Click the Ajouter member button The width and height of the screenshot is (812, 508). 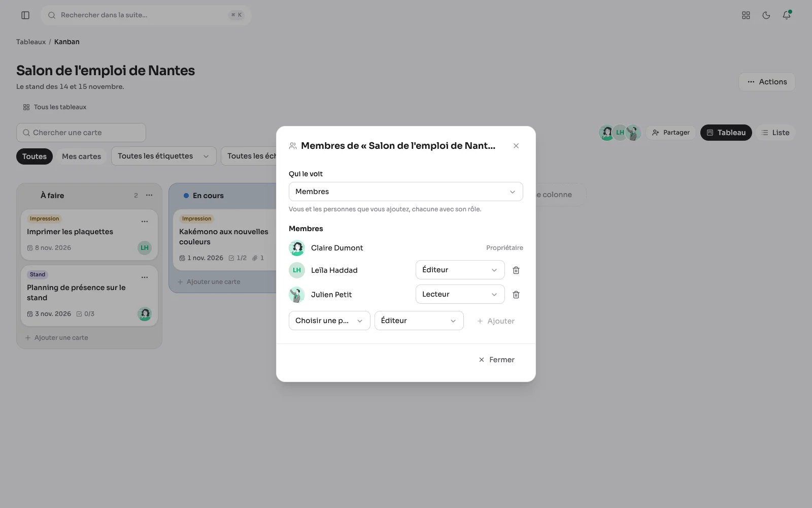coord(495,321)
